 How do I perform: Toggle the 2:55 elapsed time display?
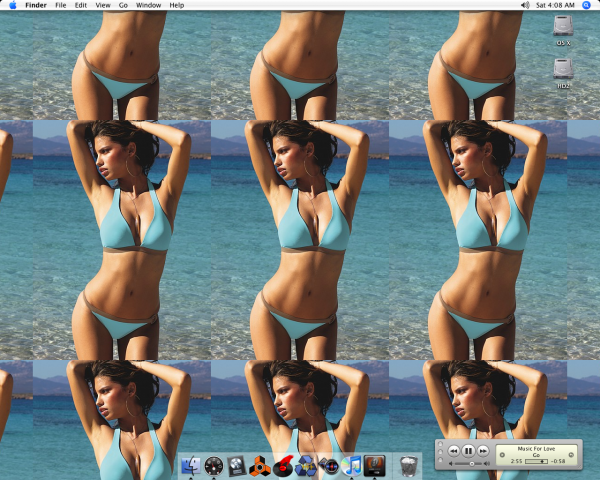click(x=516, y=461)
